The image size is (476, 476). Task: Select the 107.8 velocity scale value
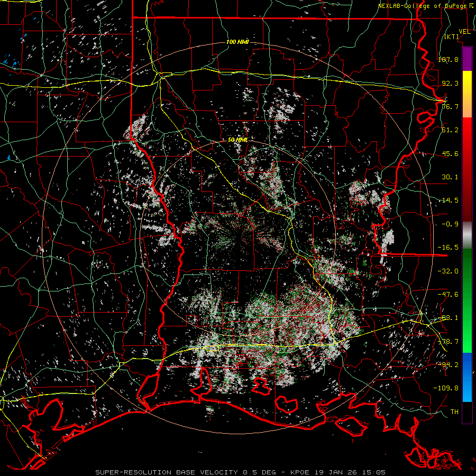point(448,59)
